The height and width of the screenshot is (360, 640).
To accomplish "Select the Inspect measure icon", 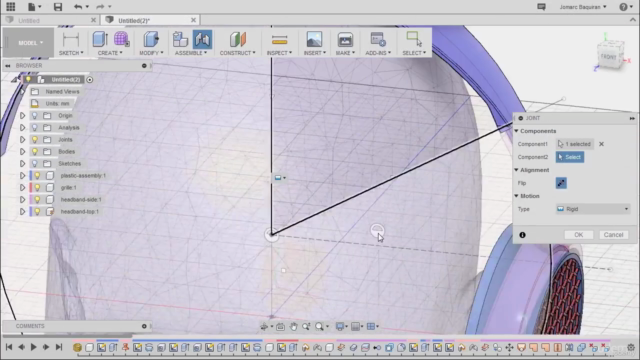I will coord(279,40).
